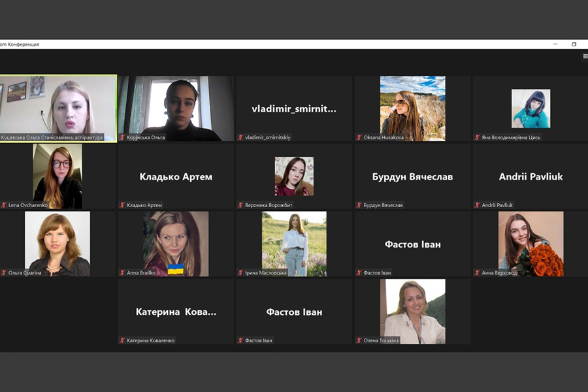Click muted mic icon for Lena Ovcharenko
Screen dimensions: 588x392
[4, 205]
